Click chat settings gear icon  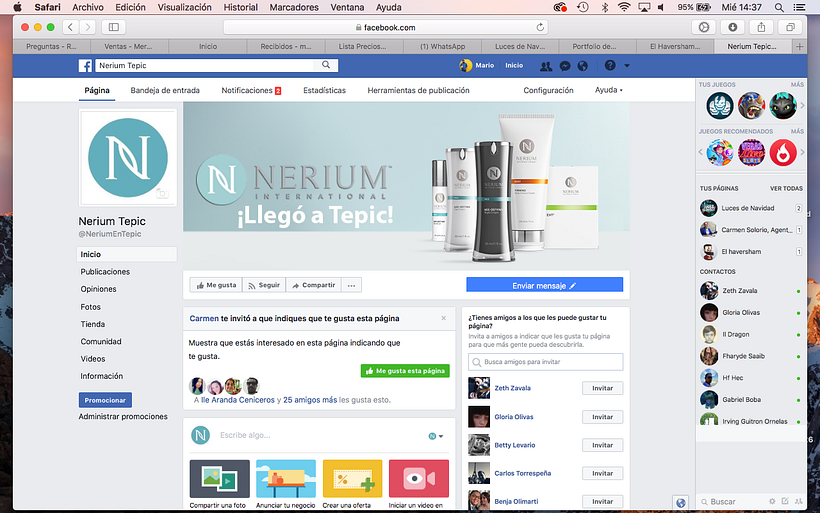(x=772, y=501)
